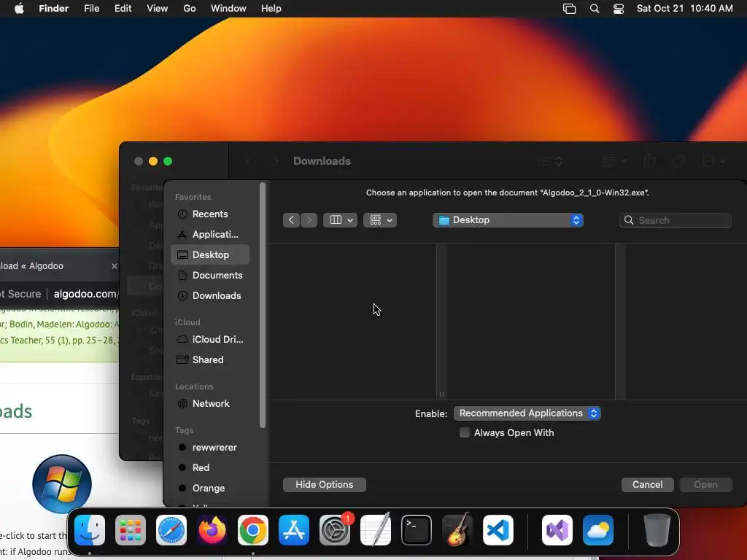Open System Settings from the Dock
The image size is (747, 560).
click(x=335, y=530)
